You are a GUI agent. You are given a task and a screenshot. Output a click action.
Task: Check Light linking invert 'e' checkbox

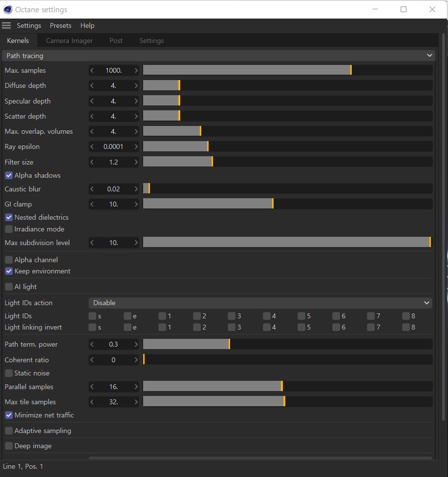point(127,327)
